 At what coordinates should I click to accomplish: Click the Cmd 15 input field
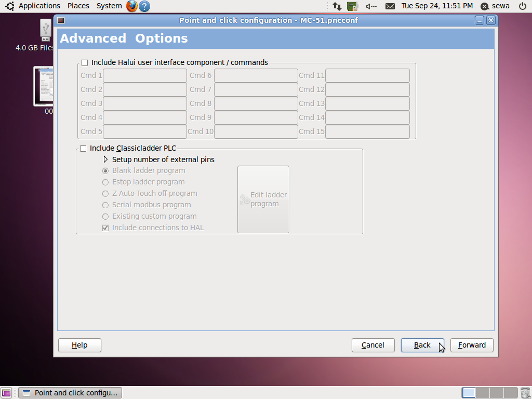tap(367, 131)
